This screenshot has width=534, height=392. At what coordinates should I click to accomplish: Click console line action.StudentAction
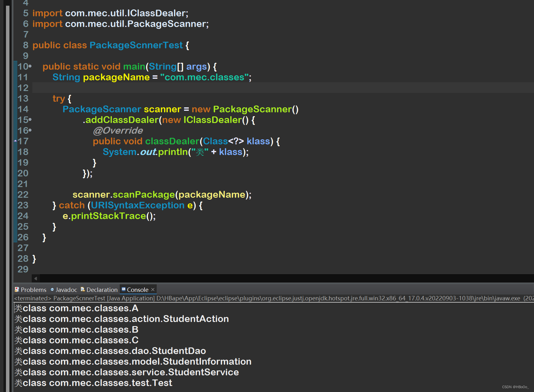[x=122, y=319]
